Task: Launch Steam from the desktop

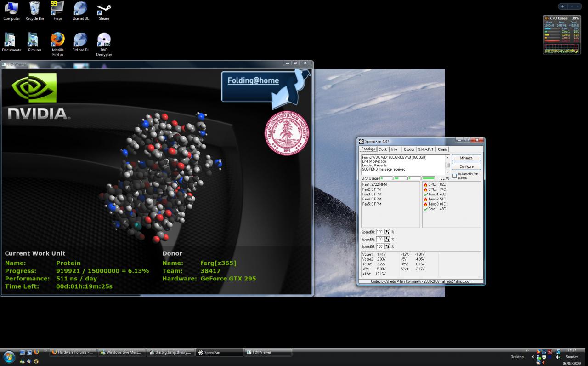Action: (104, 10)
